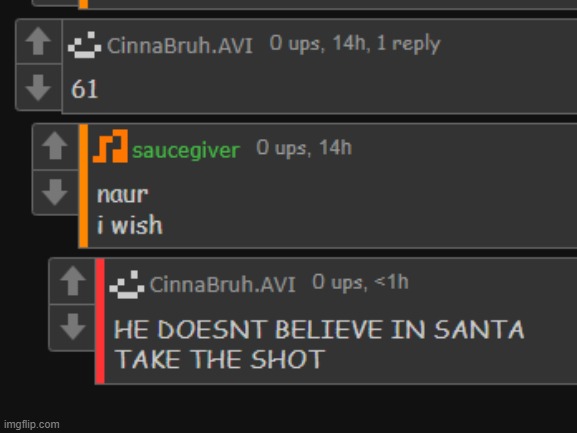The height and width of the screenshot is (433, 577).
Task: Downvote the "HE DOESNT BELIEVE IN SANTA" comment
Action: [72, 327]
